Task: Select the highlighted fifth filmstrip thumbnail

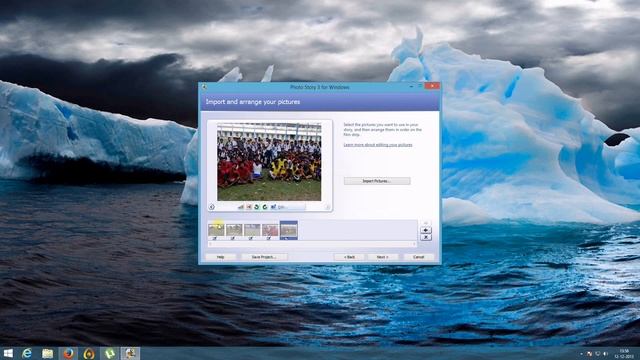Action: coord(289,230)
